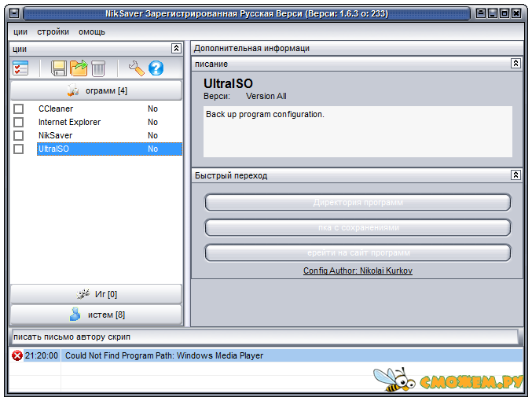Screen dimensions: 532x401
Task: Minimize the NikSaver window
Action: pos(492,13)
